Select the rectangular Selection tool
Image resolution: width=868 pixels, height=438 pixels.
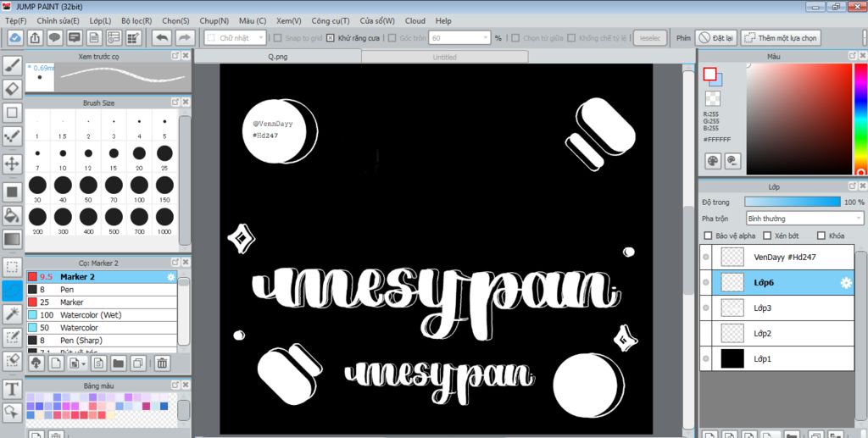[x=12, y=267]
